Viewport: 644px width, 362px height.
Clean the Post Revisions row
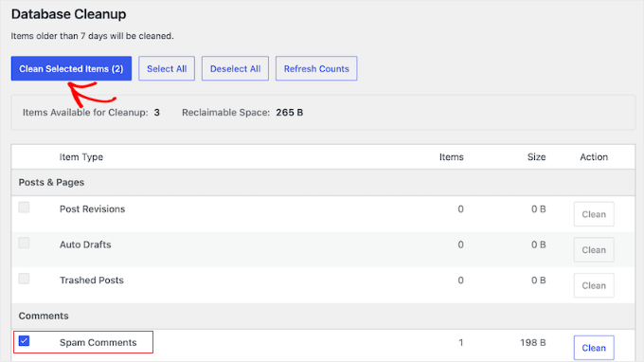coord(594,214)
